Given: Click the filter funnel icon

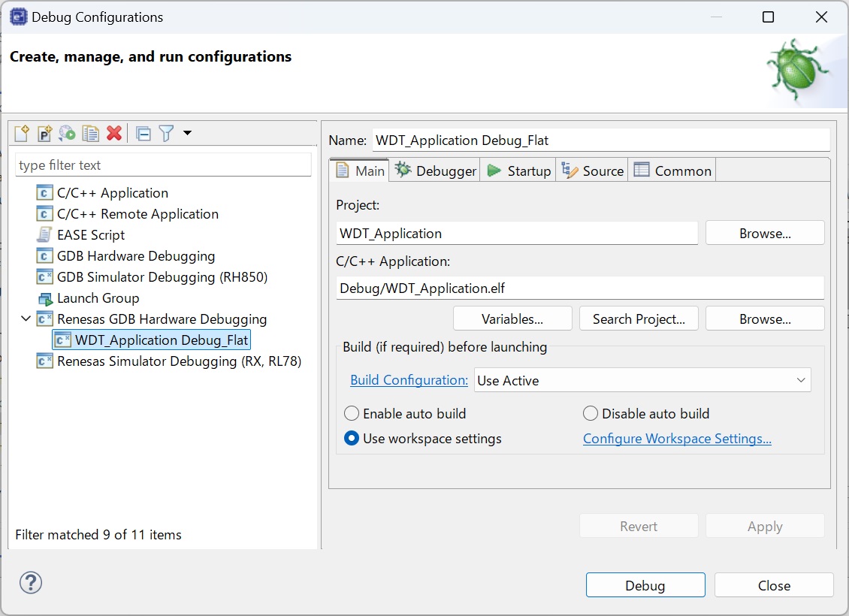Looking at the screenshot, I should pos(166,133).
